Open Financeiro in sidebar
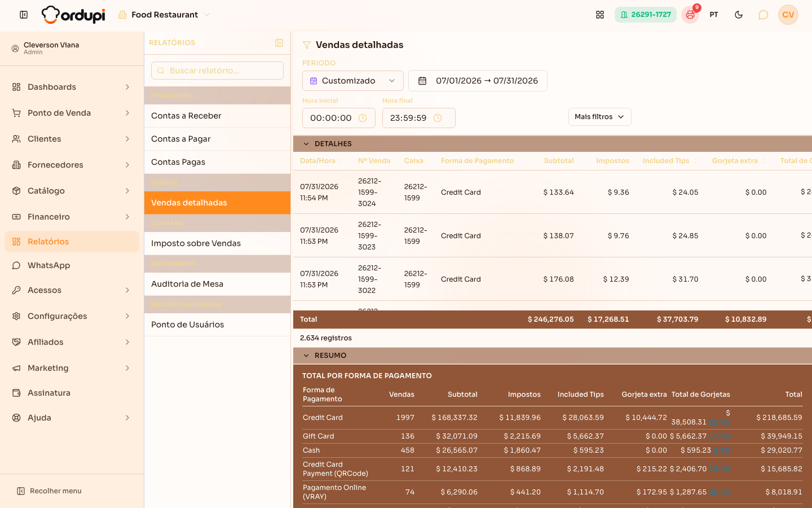 coord(72,217)
